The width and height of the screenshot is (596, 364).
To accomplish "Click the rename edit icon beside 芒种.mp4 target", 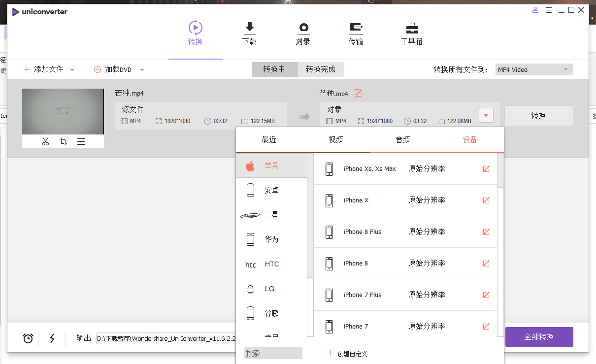I will click(x=358, y=93).
